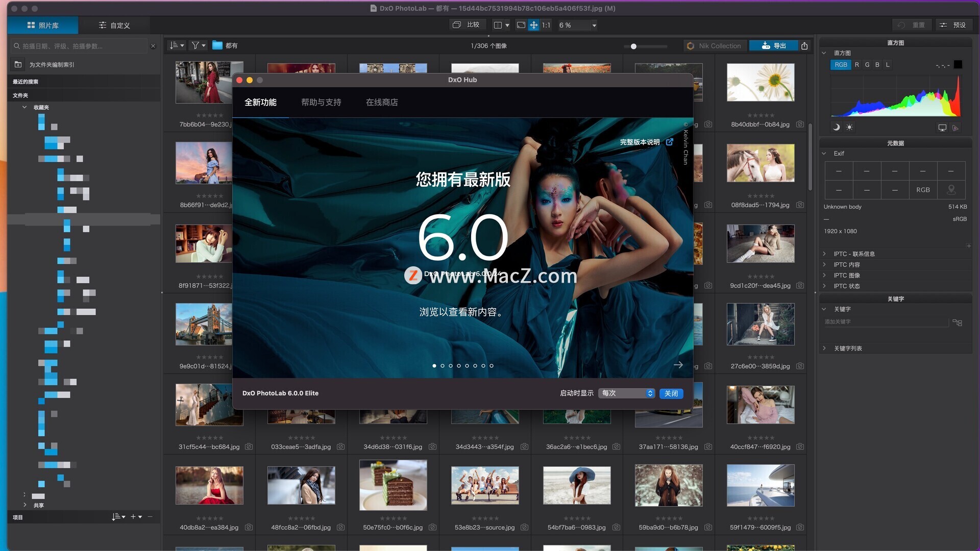The image size is (980, 551).
Task: Collapse the 收藏夹 favorites tree
Action: pyautogui.click(x=24, y=107)
